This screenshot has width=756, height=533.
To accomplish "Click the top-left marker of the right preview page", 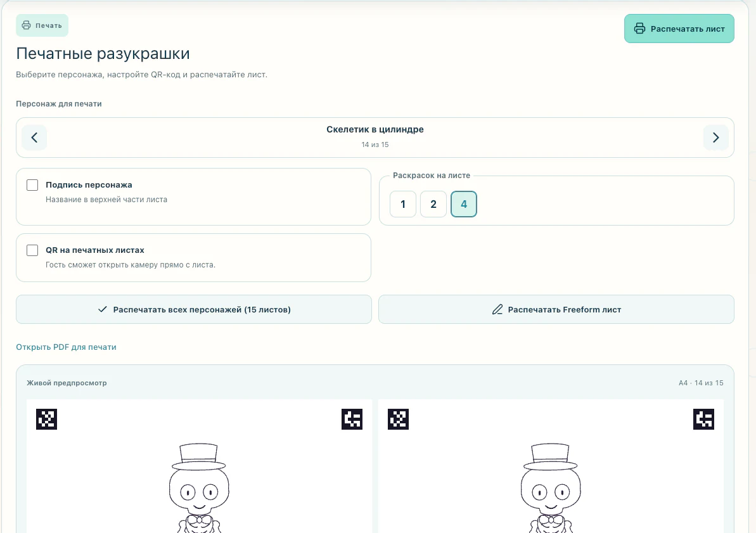I will point(398,419).
